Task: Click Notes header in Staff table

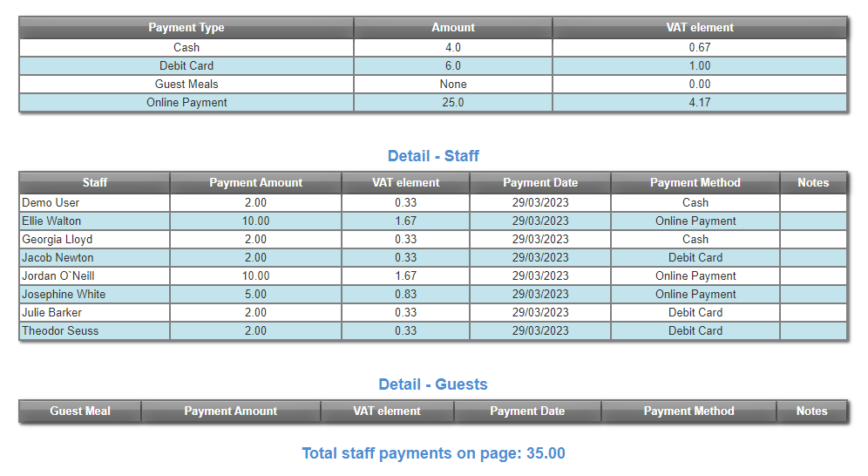Action: [x=813, y=183]
